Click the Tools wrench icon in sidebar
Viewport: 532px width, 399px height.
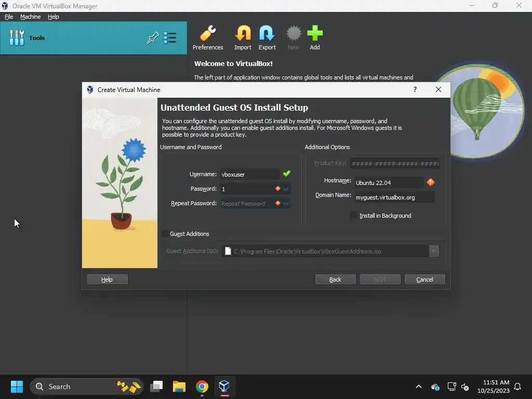coord(17,37)
